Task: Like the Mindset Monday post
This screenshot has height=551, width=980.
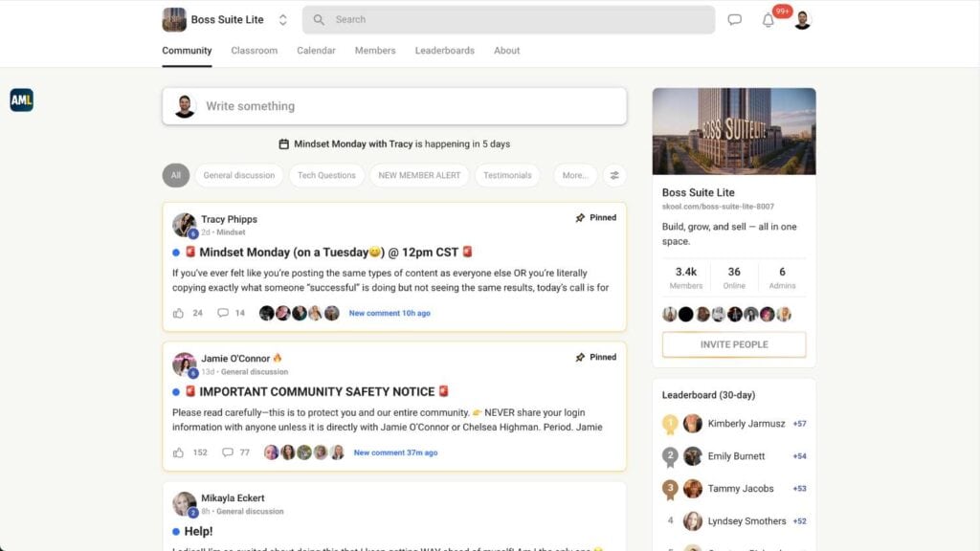Action: tap(178, 313)
